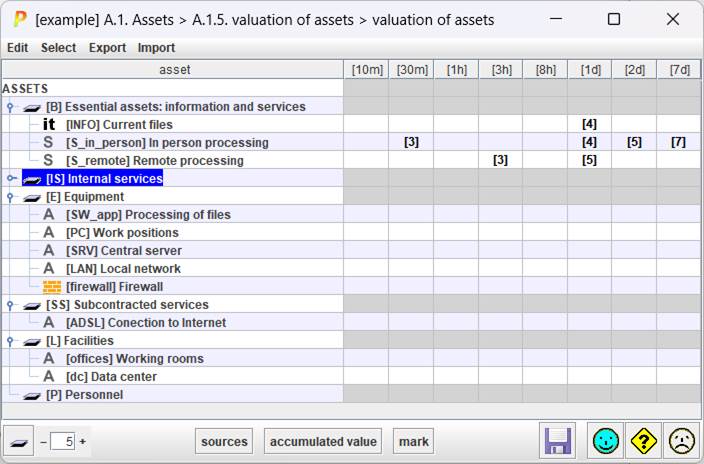Select Remote processing [5] under 1d

(589, 160)
